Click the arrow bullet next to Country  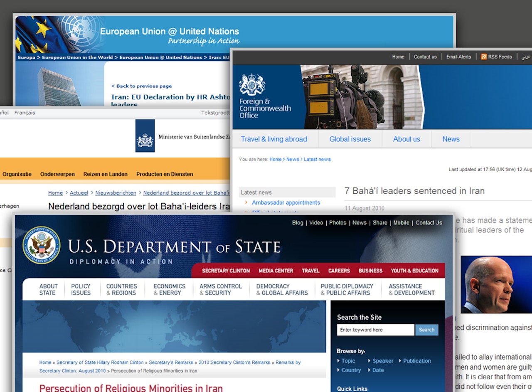coord(339,370)
